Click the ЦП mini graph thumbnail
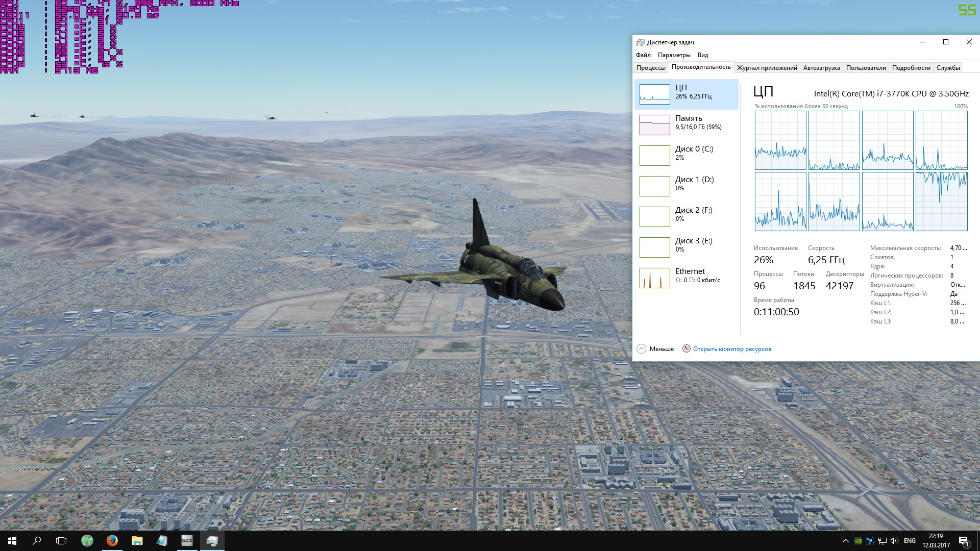Screen dimensions: 980x551 tap(655, 94)
